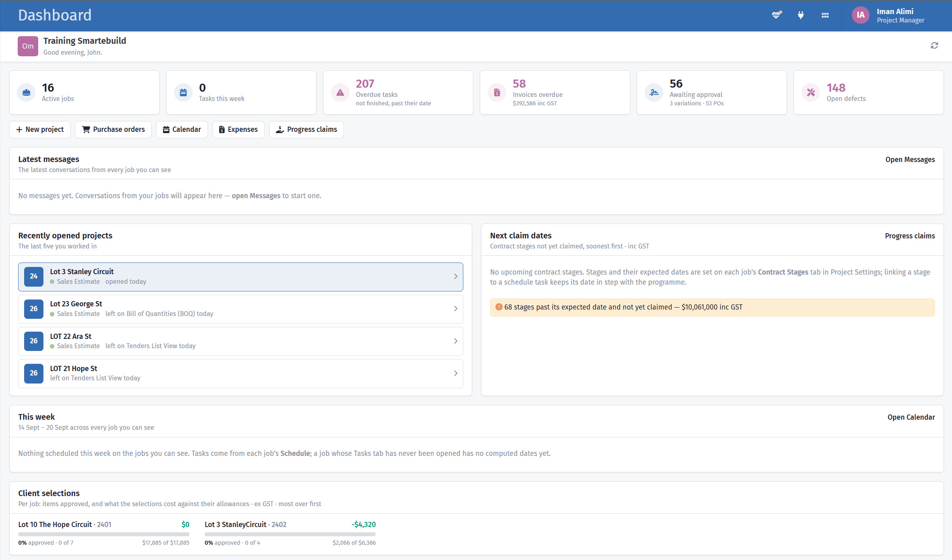Click the orange alert icon in stages warning
The image size is (952, 560).
coord(499,307)
